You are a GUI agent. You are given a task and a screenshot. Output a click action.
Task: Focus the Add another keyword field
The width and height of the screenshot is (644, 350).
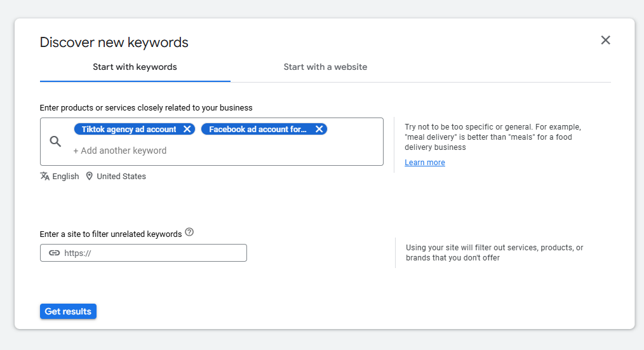[x=120, y=151]
